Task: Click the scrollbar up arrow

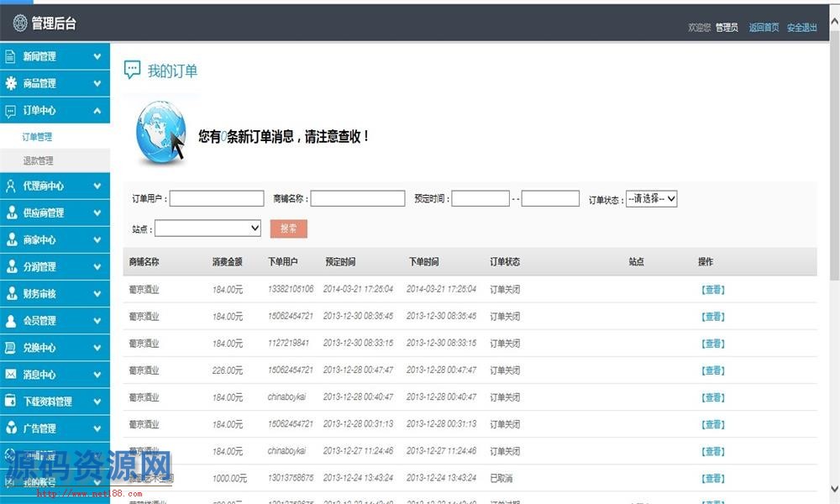Action: 834,22
